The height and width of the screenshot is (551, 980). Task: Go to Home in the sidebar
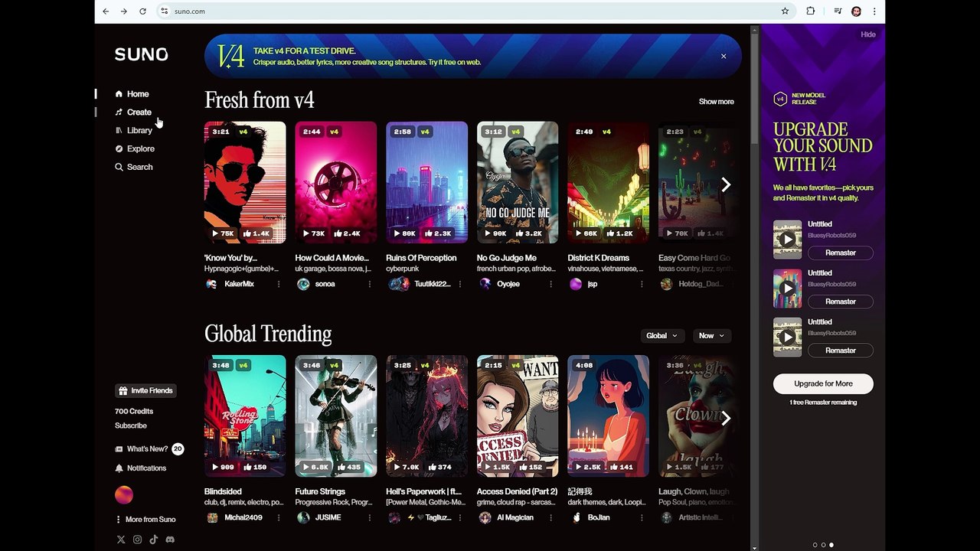[x=132, y=94]
